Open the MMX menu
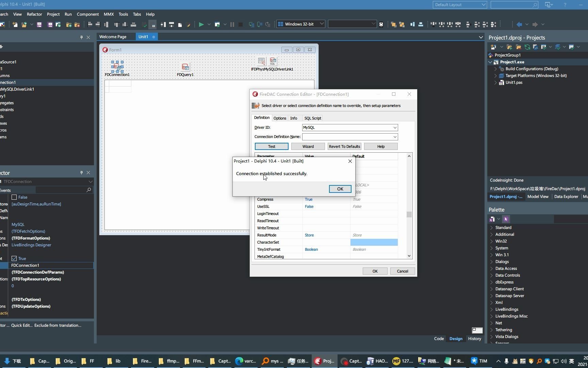The height and width of the screenshot is (368, 588). pyautogui.click(x=109, y=14)
